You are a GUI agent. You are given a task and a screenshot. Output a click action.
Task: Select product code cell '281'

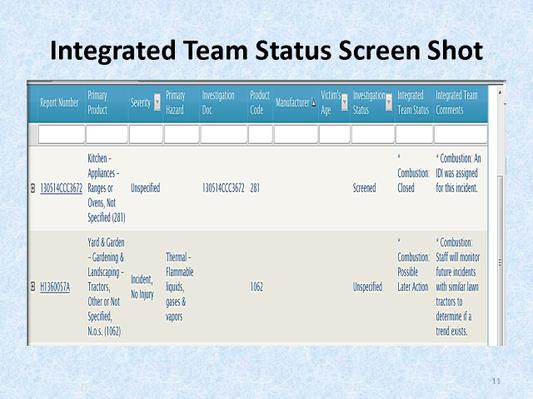click(x=255, y=188)
